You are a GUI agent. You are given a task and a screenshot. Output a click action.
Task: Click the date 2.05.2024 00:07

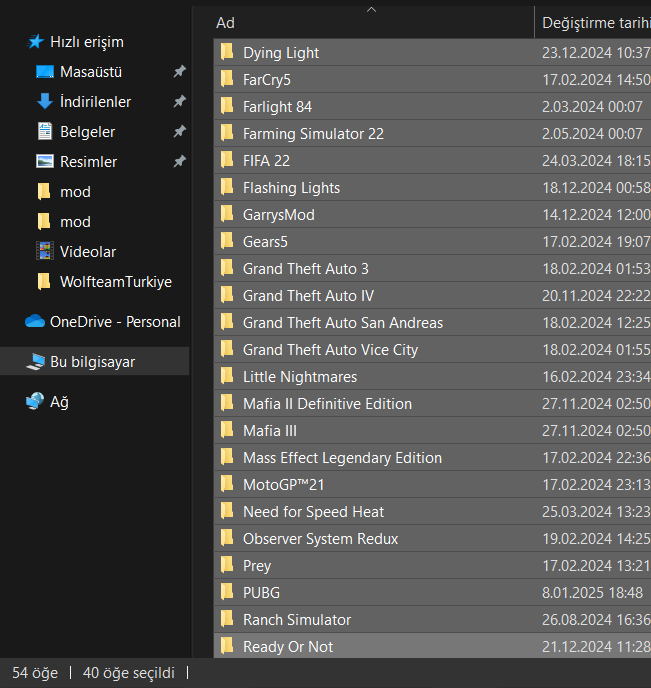coord(592,133)
